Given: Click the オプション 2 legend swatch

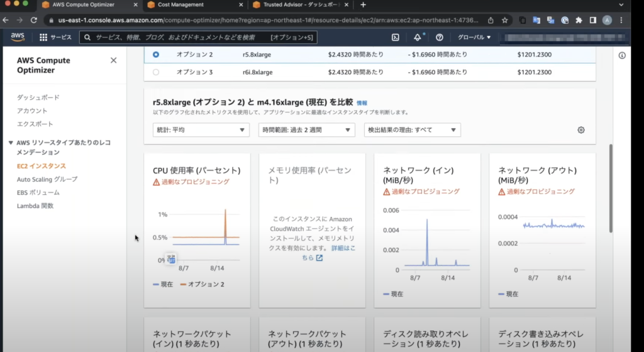Looking at the screenshot, I should tap(183, 284).
